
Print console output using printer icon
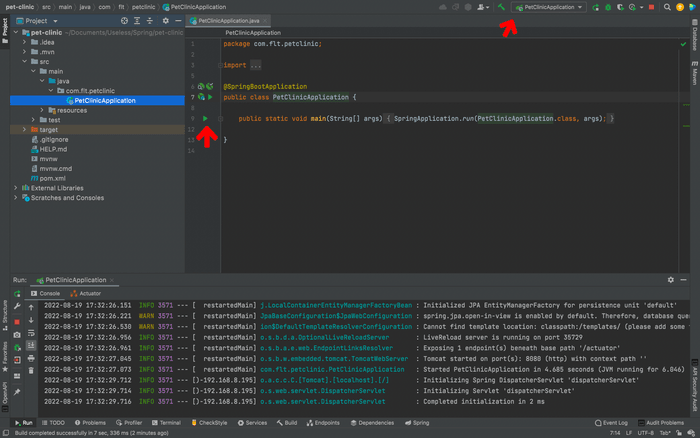pyautogui.click(x=31, y=358)
